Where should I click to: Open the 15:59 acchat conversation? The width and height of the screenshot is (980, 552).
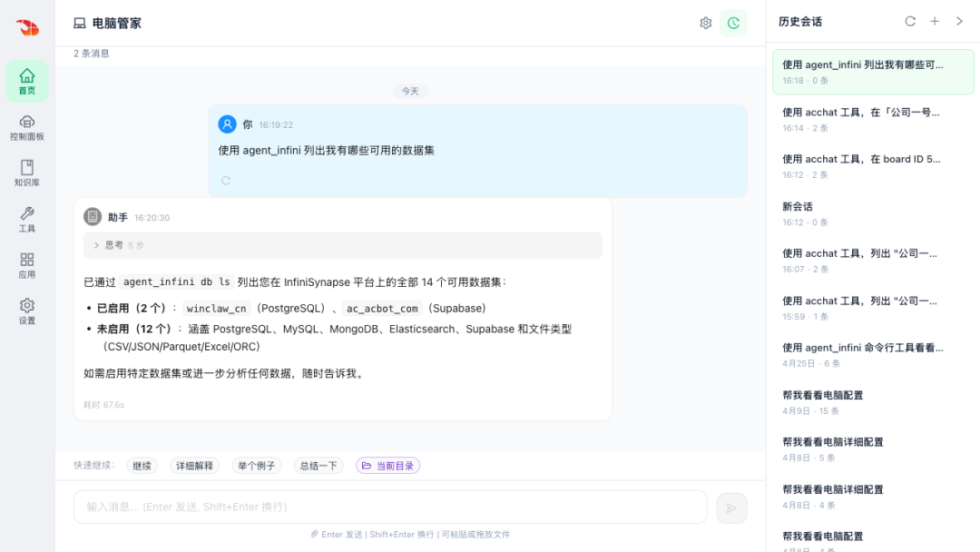(873, 308)
